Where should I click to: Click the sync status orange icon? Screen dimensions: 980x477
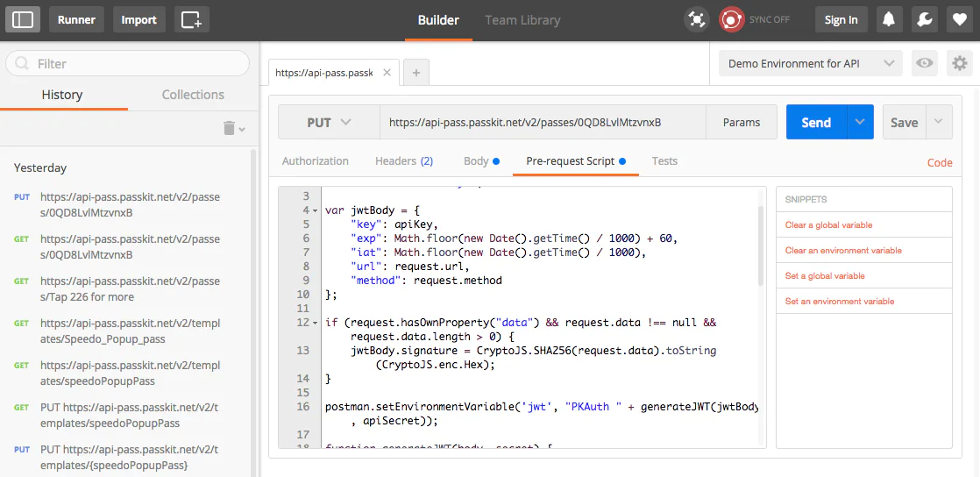pos(730,19)
